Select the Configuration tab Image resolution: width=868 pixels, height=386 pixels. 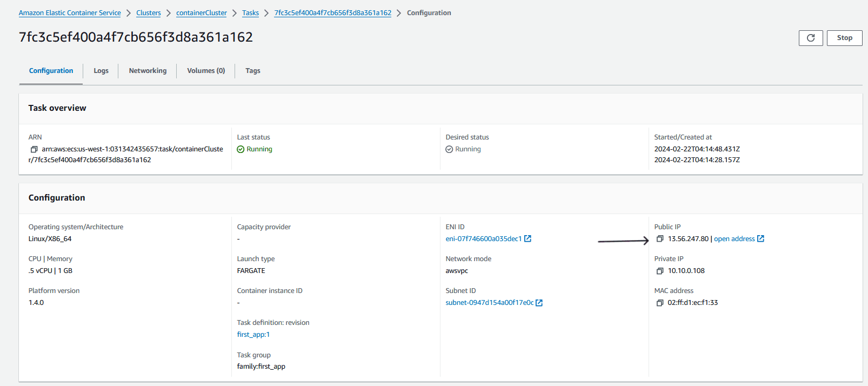pyautogui.click(x=51, y=71)
